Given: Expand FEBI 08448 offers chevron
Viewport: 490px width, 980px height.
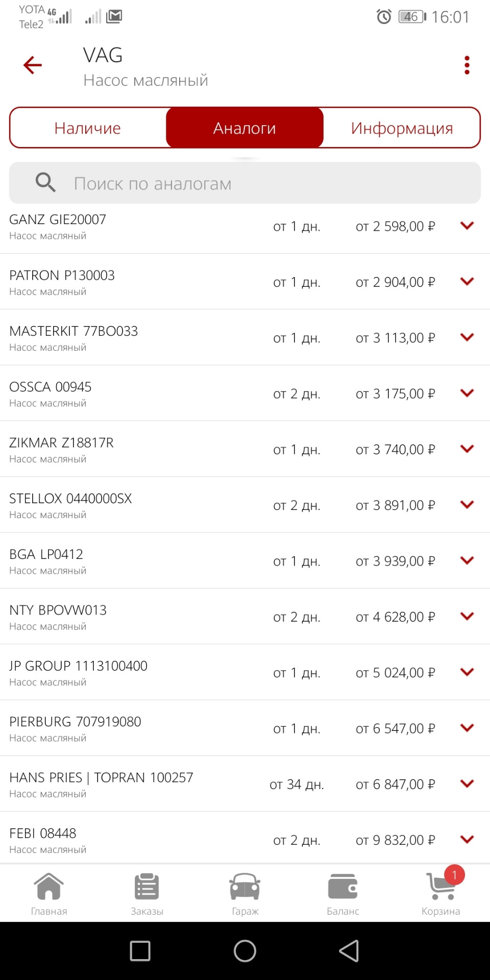Looking at the screenshot, I should point(467,839).
